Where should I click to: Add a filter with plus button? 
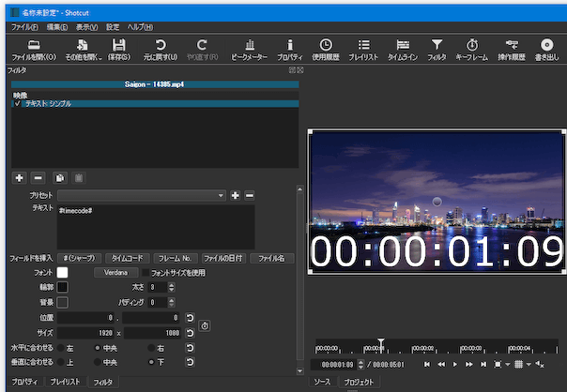pos(19,178)
